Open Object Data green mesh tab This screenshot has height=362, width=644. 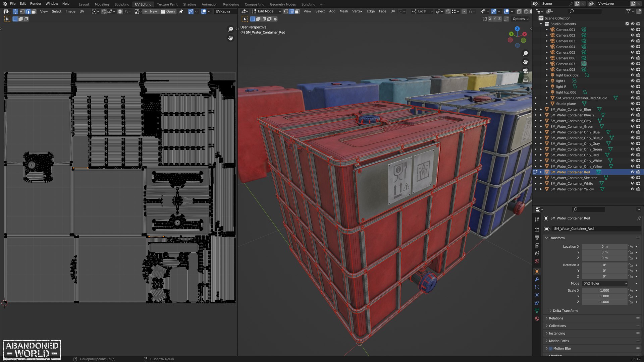(x=537, y=311)
